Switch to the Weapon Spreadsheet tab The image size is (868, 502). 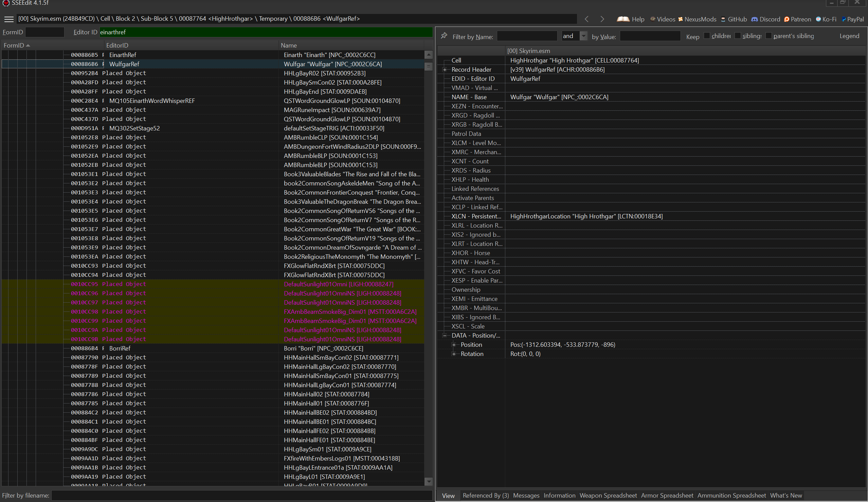(608, 496)
